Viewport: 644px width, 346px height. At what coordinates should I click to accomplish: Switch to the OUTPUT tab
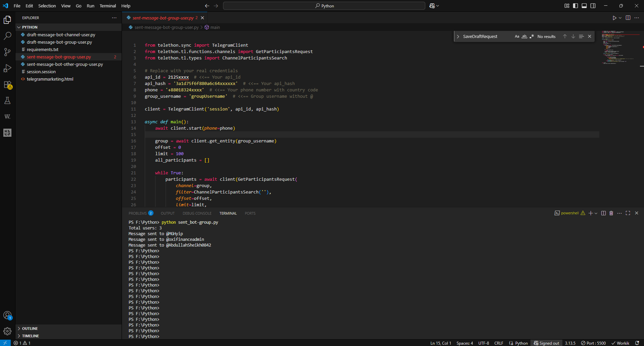(x=168, y=213)
